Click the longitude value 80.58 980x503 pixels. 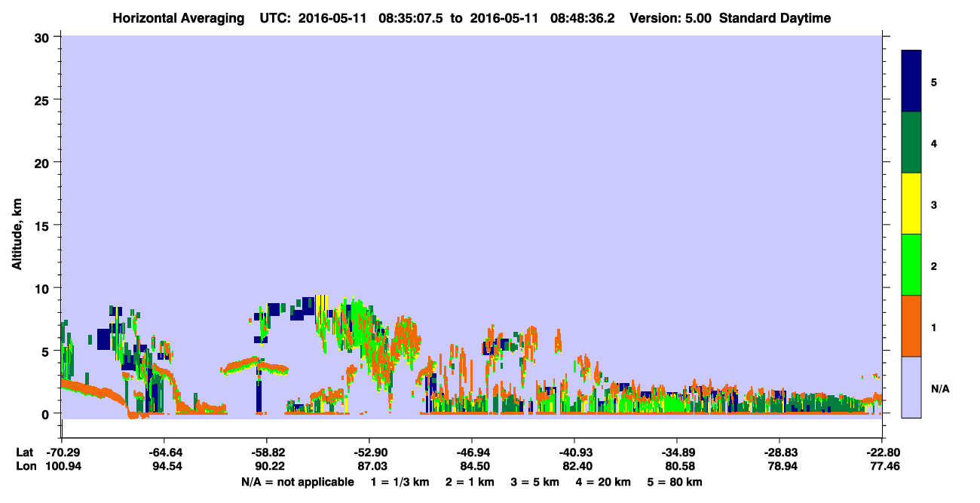click(x=677, y=467)
